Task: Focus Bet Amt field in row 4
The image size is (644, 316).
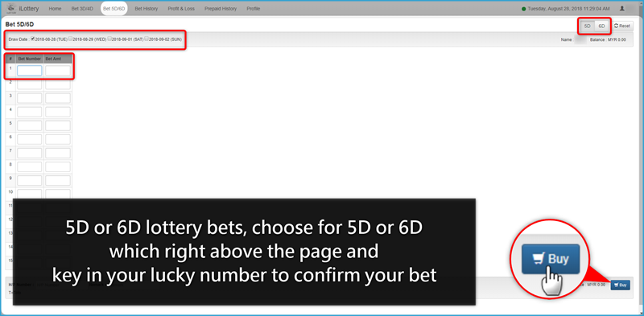Action: point(58,112)
